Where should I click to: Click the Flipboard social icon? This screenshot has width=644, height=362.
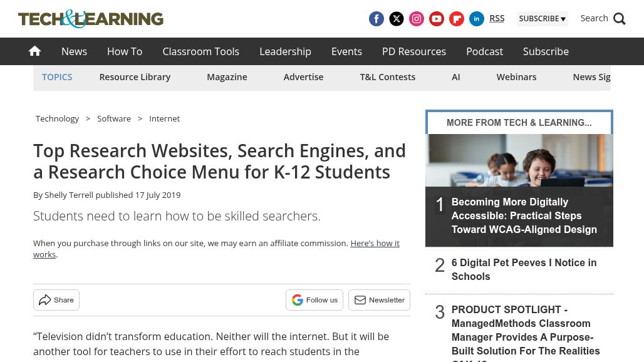(457, 19)
